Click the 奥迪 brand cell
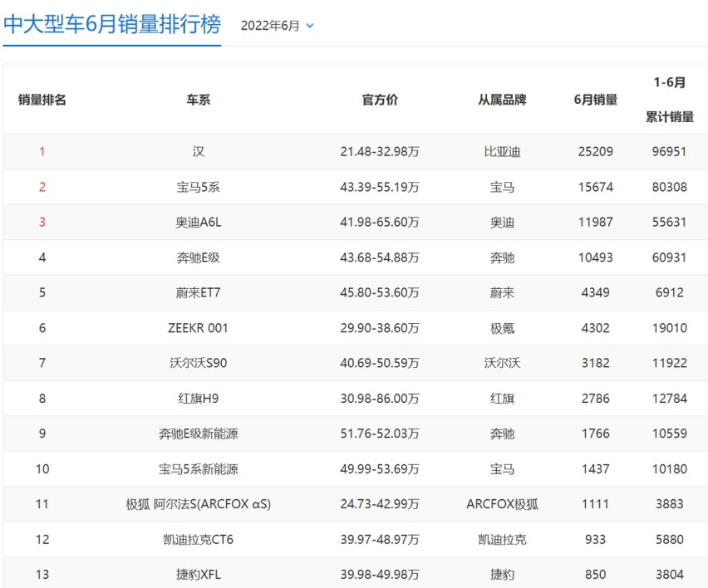708x588 pixels. tap(502, 222)
